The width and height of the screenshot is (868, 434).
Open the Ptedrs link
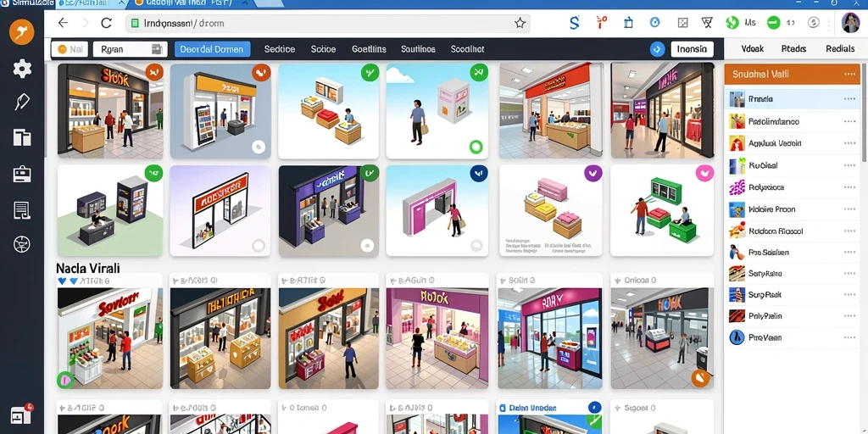pyautogui.click(x=793, y=48)
